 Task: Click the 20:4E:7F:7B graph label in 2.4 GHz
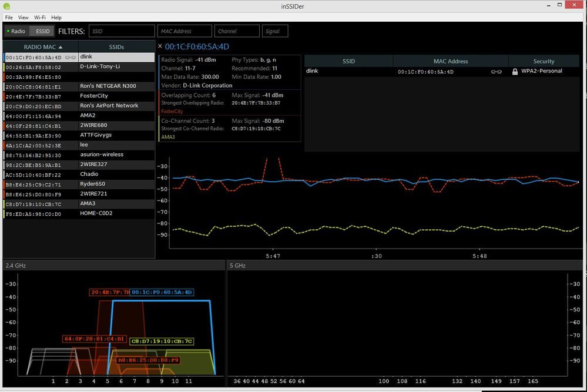click(x=110, y=292)
